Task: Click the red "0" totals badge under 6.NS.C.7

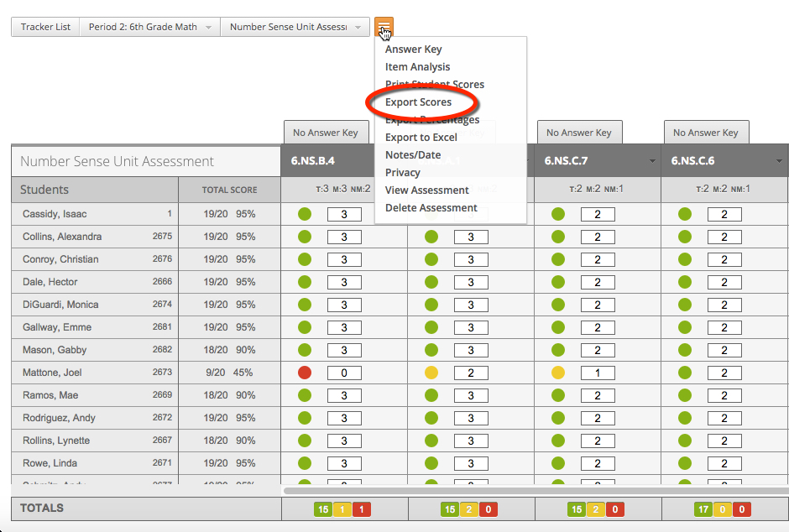Action: pos(615,509)
